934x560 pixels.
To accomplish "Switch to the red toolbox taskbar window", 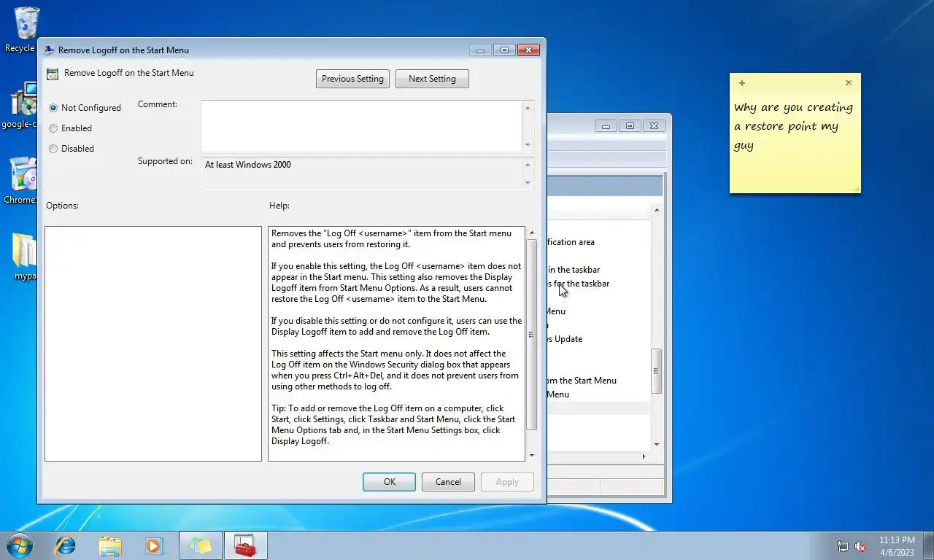I will [x=245, y=545].
